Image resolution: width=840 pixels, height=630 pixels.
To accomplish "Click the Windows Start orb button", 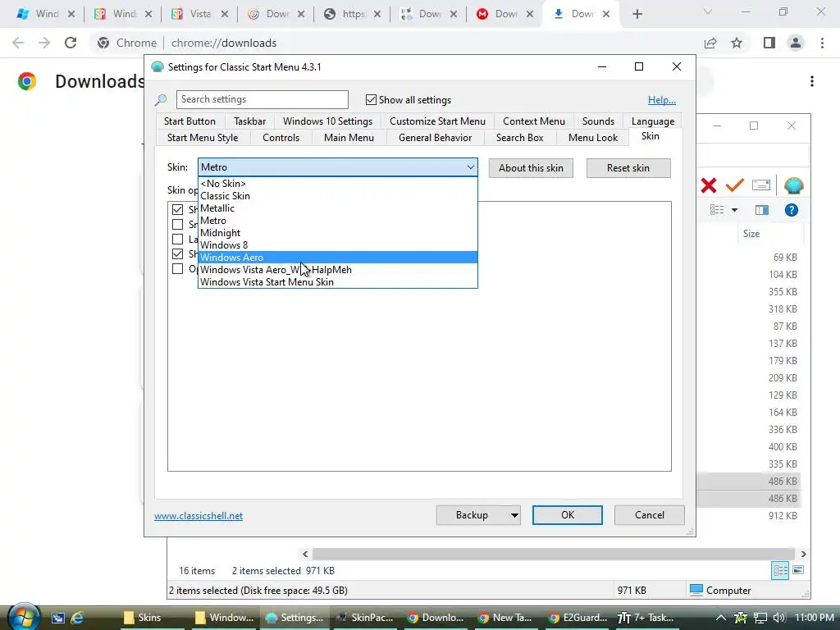I will pos(23,617).
